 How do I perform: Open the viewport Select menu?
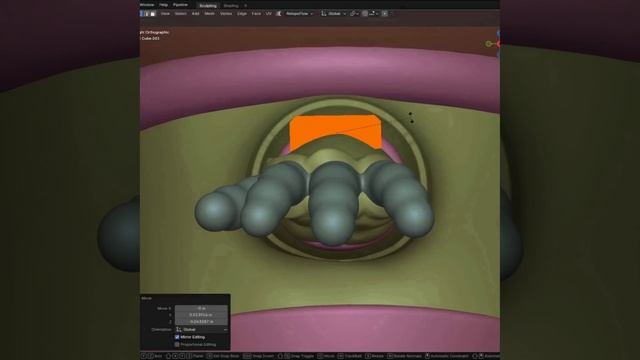180,13
